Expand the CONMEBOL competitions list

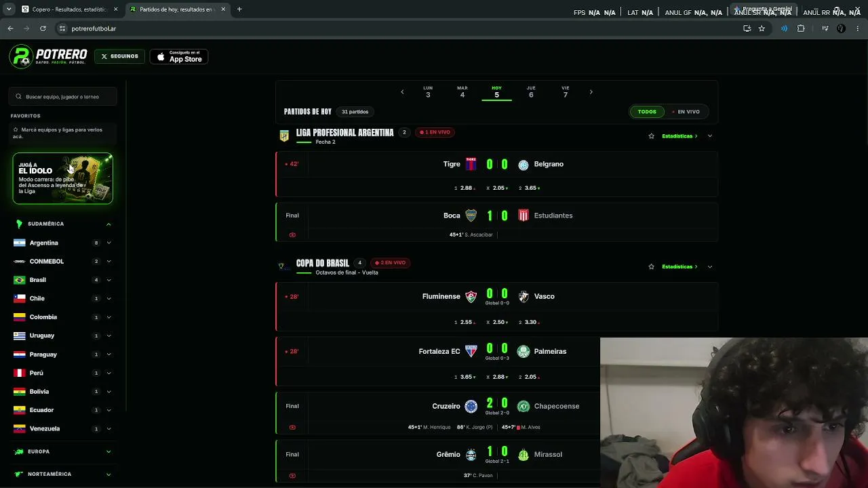click(108, 262)
